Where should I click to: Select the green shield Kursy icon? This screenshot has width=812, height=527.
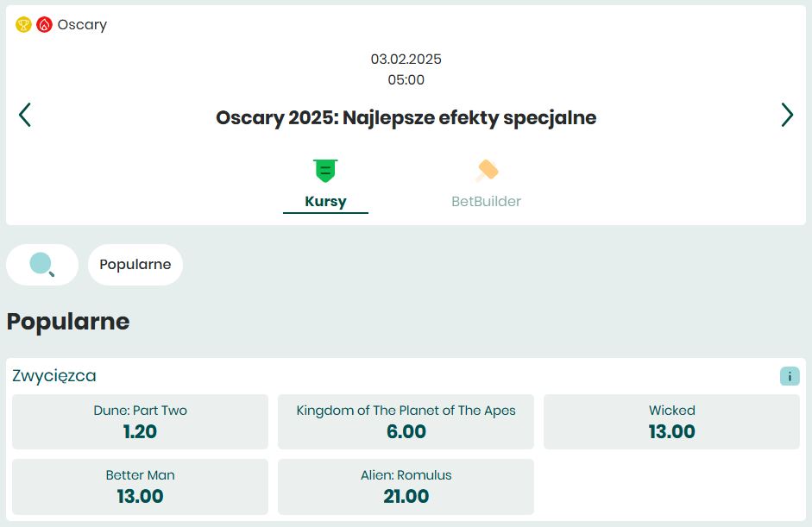click(x=325, y=169)
